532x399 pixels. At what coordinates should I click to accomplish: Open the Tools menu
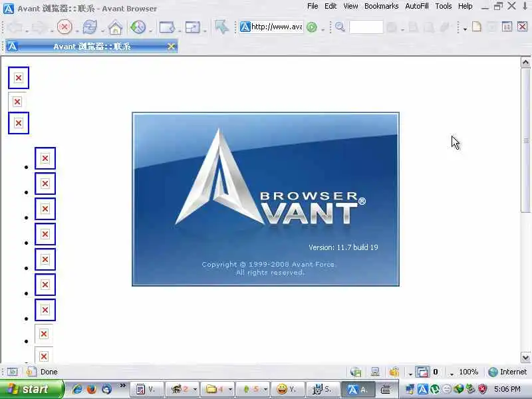[x=444, y=6]
